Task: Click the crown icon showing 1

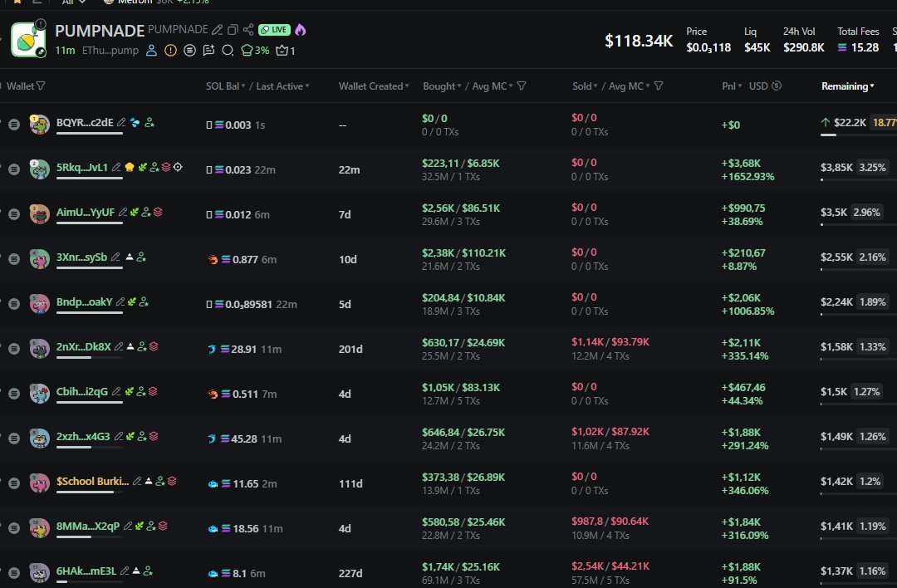Action: coord(286,51)
